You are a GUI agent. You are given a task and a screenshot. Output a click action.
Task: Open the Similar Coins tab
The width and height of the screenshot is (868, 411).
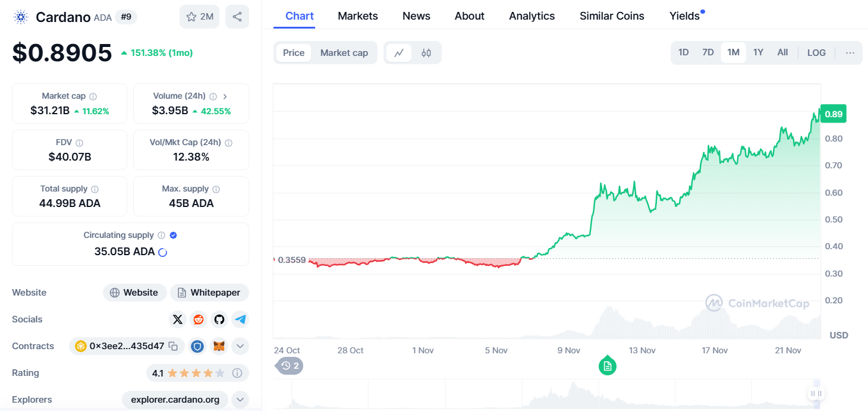point(612,16)
